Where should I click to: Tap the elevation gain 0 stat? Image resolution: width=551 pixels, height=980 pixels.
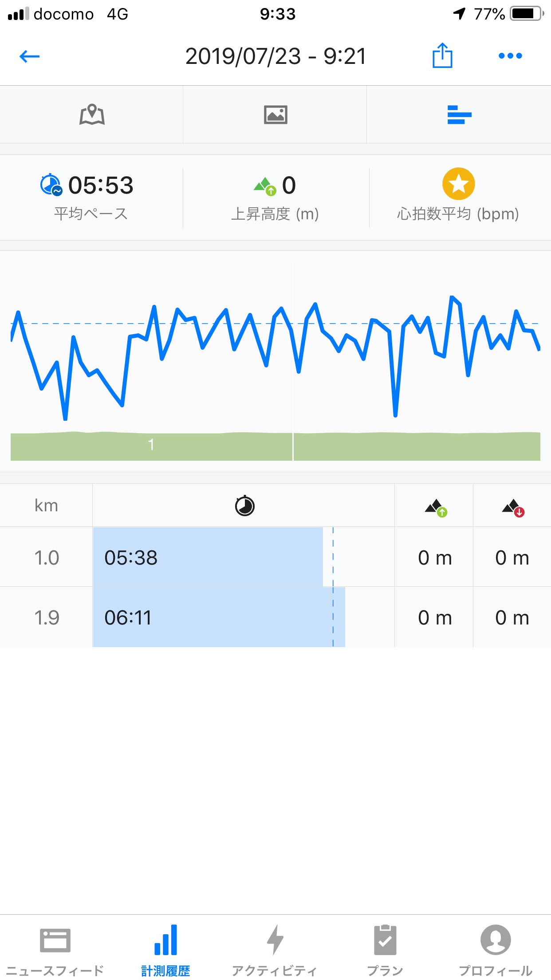point(275,195)
